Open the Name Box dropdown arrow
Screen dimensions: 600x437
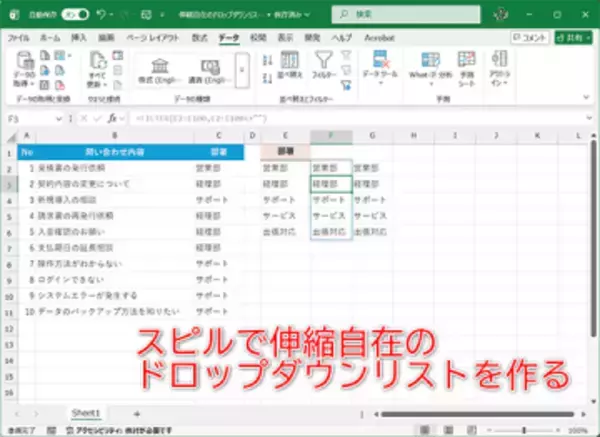tap(59, 119)
